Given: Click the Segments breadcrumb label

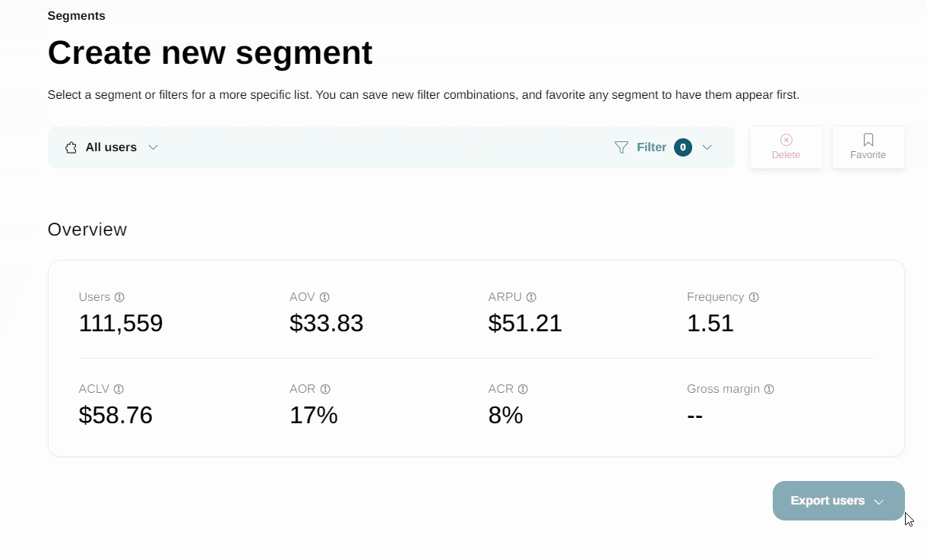Looking at the screenshot, I should (77, 16).
